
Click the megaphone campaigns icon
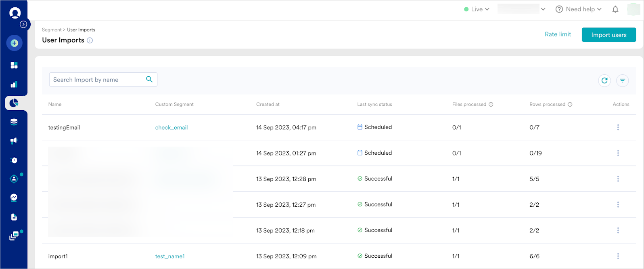[x=14, y=141]
